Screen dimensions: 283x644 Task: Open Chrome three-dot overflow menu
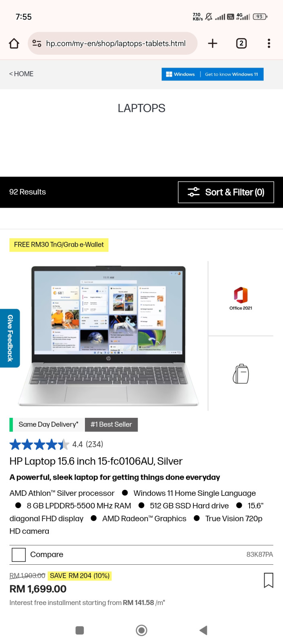point(269,43)
